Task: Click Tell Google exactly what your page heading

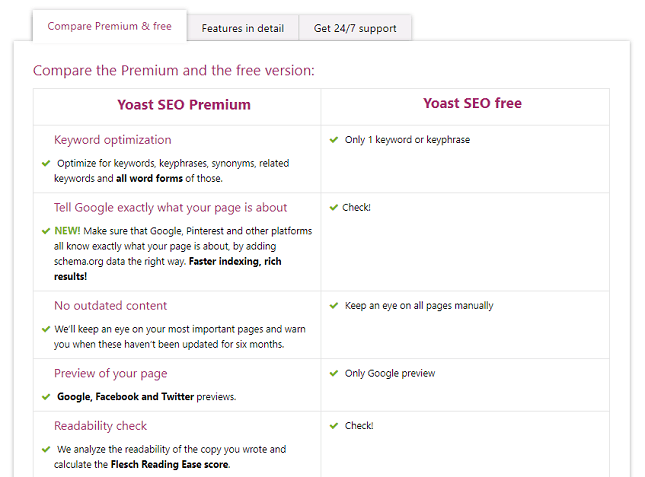Action: pos(170,208)
